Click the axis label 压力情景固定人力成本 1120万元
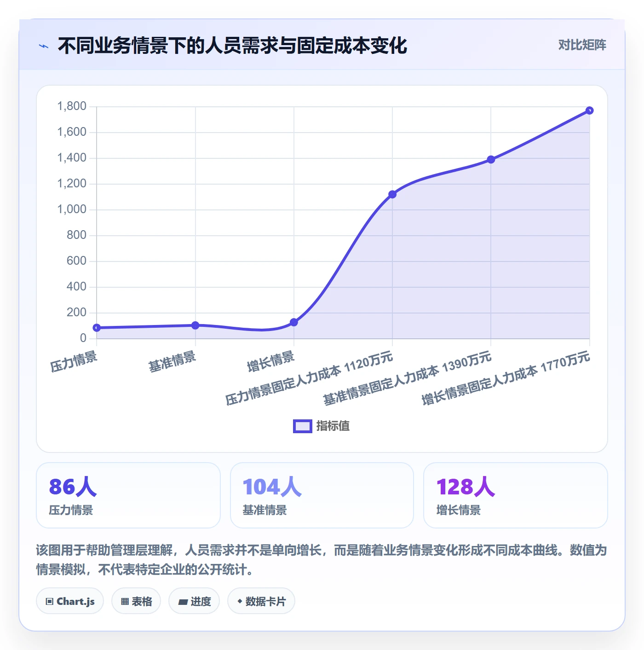This screenshot has height=650, width=644. [x=309, y=378]
